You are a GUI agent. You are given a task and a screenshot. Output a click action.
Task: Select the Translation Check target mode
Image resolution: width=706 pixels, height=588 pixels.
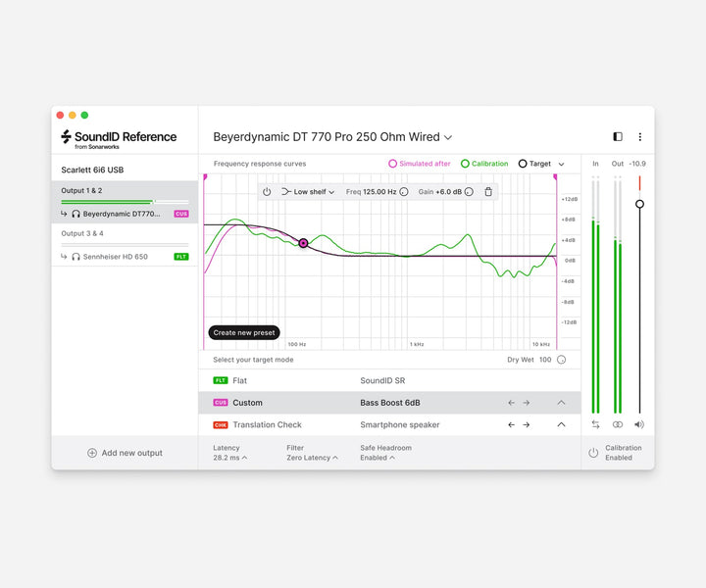(x=389, y=424)
